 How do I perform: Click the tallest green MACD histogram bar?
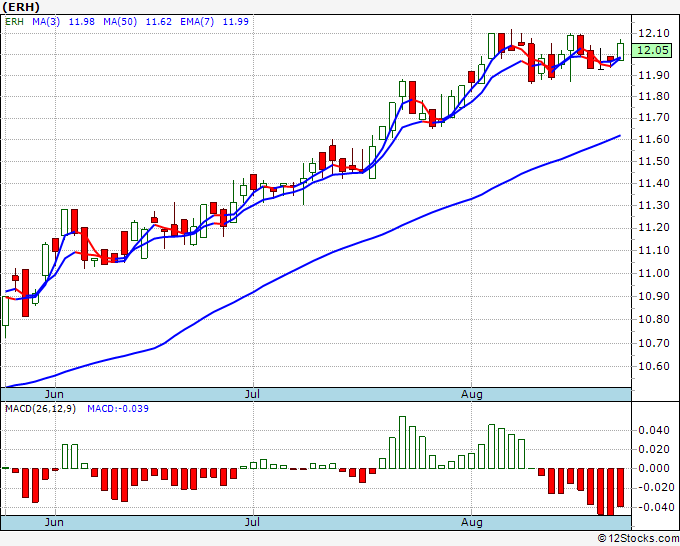click(402, 442)
